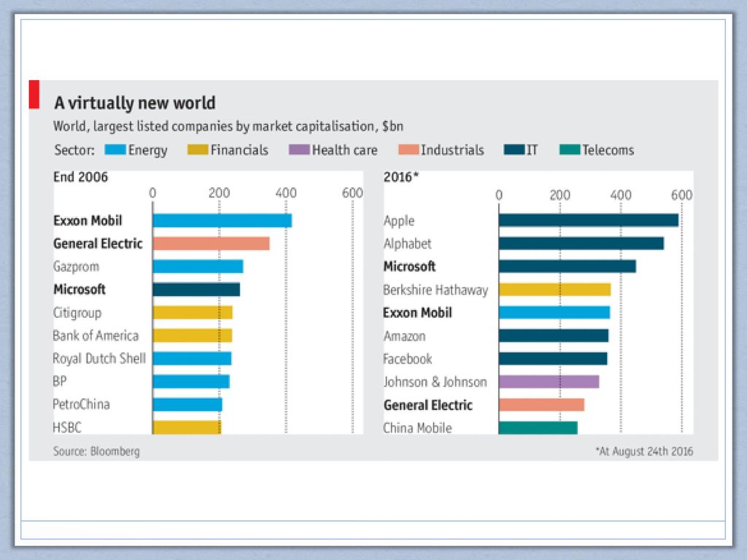Click the 'Apple' label

pyautogui.click(x=399, y=221)
